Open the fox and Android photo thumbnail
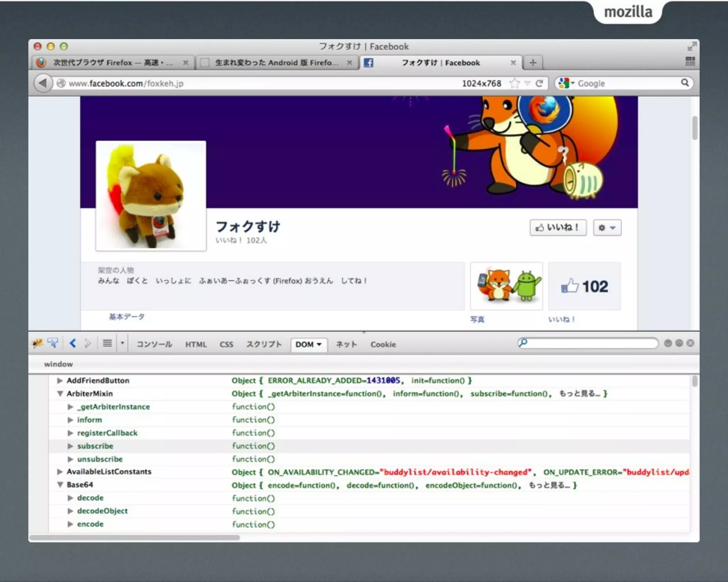Viewport: 728px width, 582px height. [506, 286]
